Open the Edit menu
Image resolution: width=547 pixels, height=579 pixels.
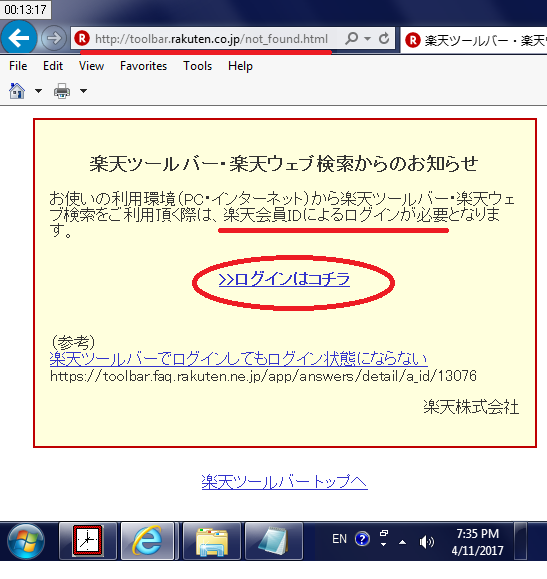pyautogui.click(x=53, y=66)
